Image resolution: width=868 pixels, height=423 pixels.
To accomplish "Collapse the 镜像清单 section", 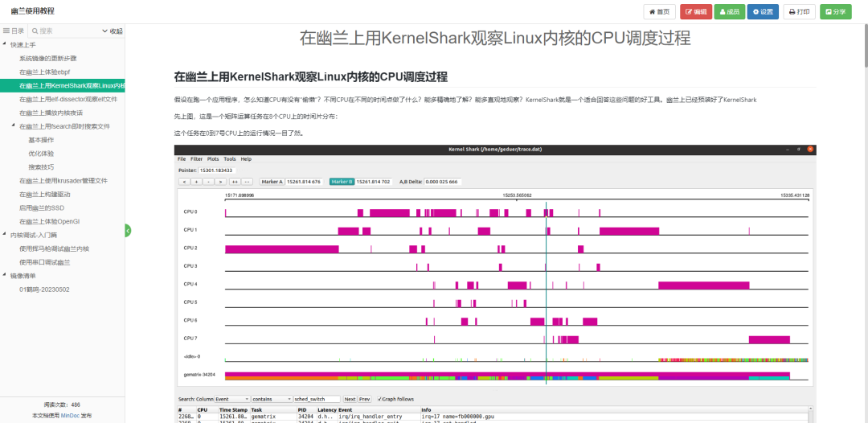I will 5,275.
